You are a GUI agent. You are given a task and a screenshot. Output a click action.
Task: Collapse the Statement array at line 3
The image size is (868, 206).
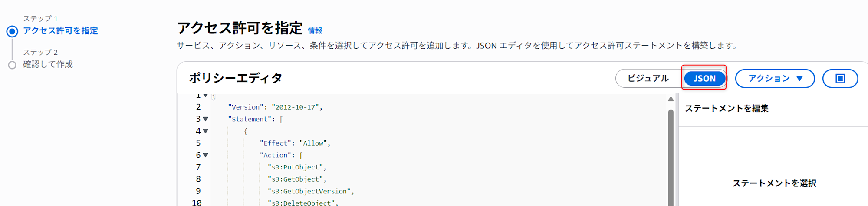[205, 119]
